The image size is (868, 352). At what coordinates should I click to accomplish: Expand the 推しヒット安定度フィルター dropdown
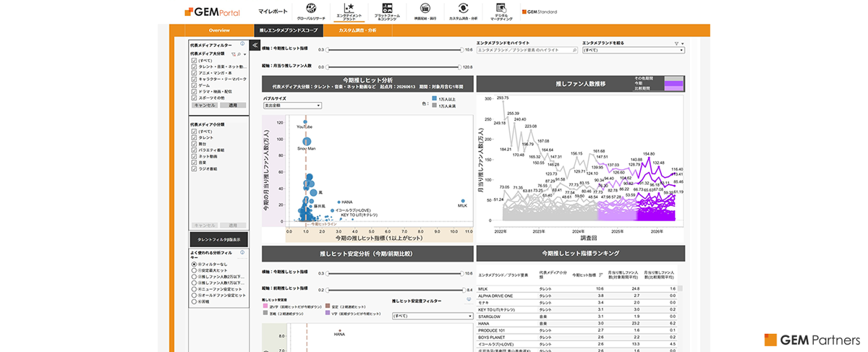[432, 316]
